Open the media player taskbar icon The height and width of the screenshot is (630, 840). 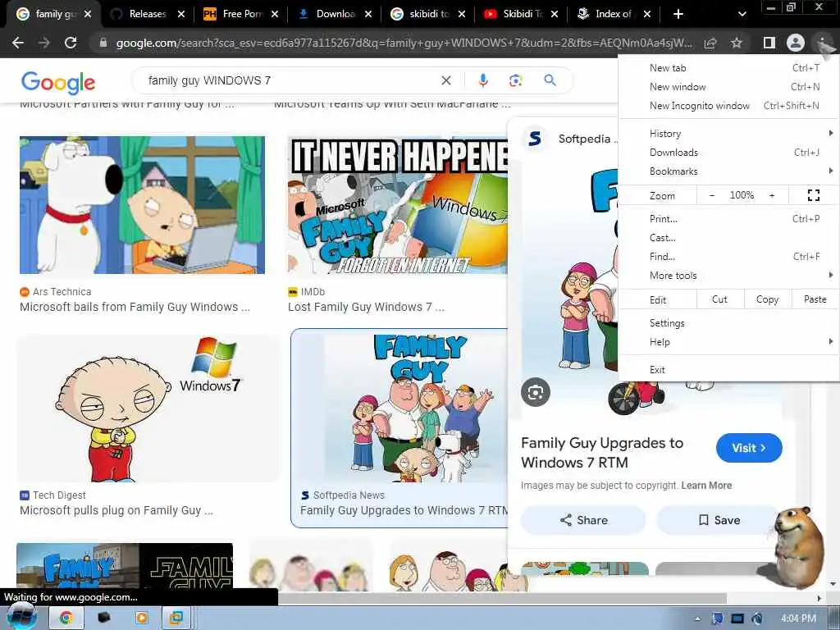141,618
